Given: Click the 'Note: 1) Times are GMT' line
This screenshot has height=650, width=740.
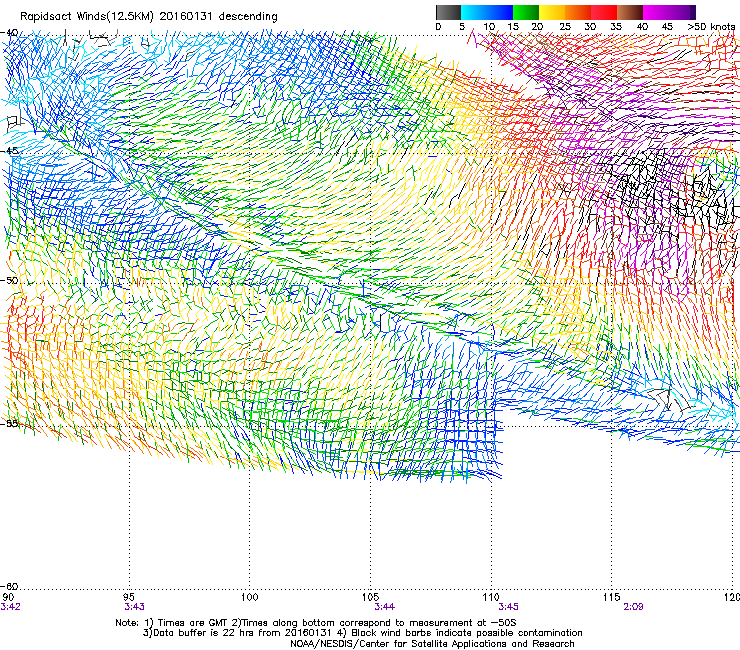Looking at the screenshot, I should [x=316, y=623].
